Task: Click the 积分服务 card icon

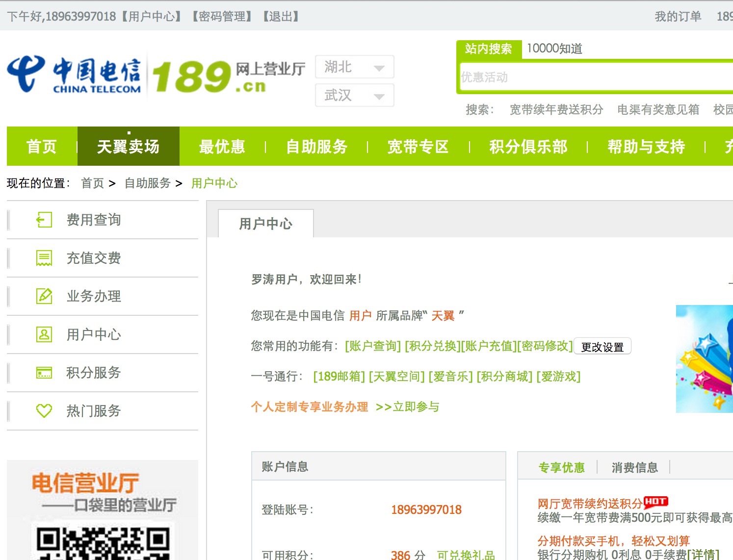Action: [44, 373]
